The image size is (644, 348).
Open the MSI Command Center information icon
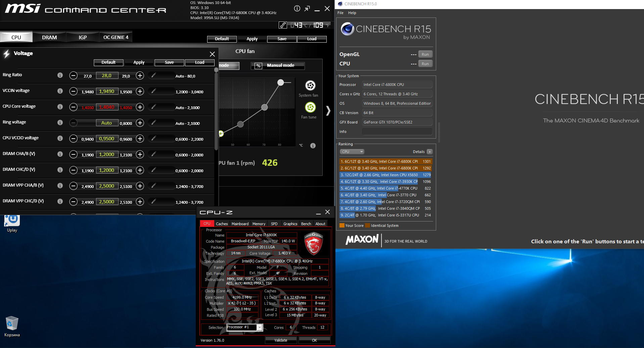297,9
